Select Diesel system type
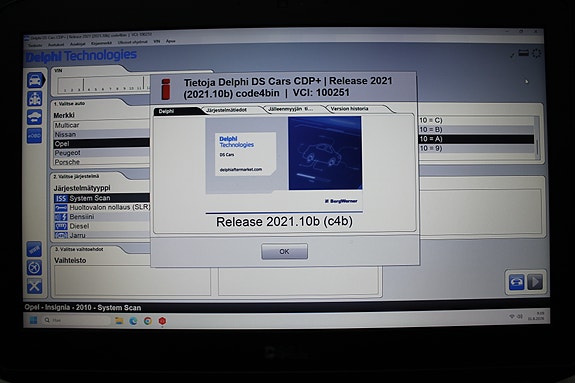575x383 pixels. pyautogui.click(x=102, y=226)
